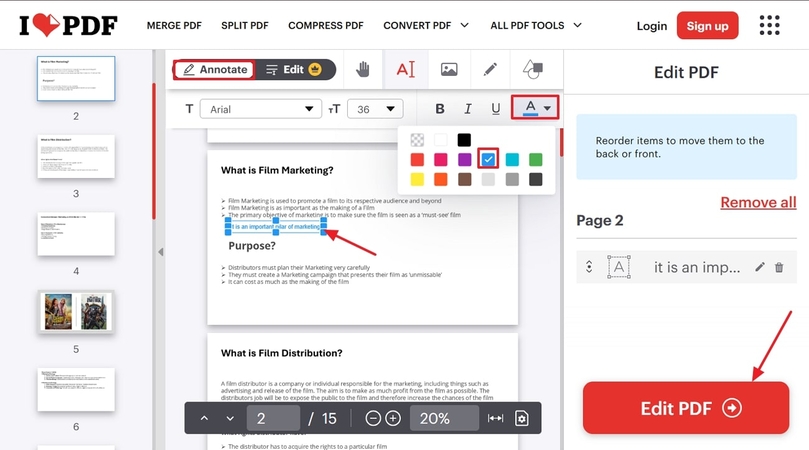The image size is (809, 450).
Task: Choose the white color swatch
Action: (x=441, y=140)
